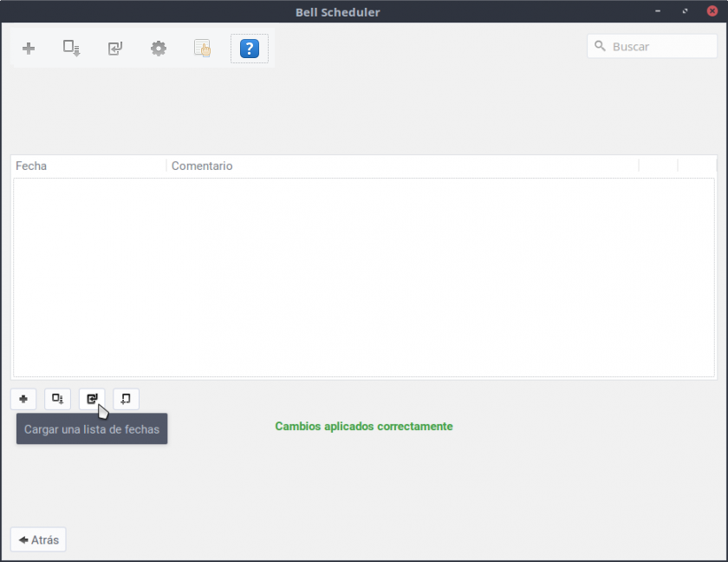
Task: Minimize the Bell Scheduler window
Action: pos(658,12)
